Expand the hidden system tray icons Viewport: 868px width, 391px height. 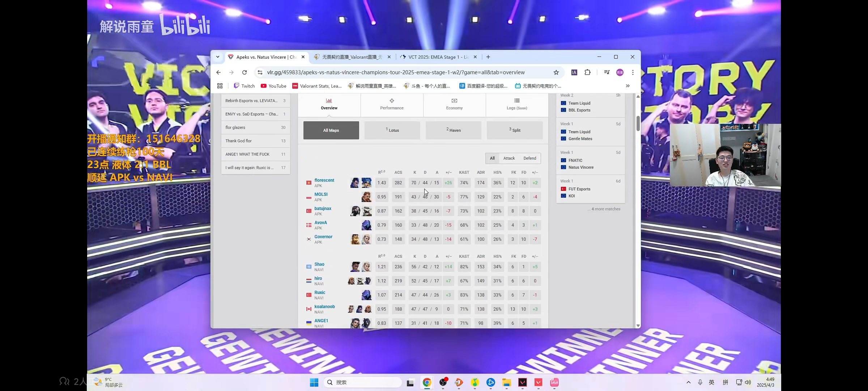pos(689,382)
